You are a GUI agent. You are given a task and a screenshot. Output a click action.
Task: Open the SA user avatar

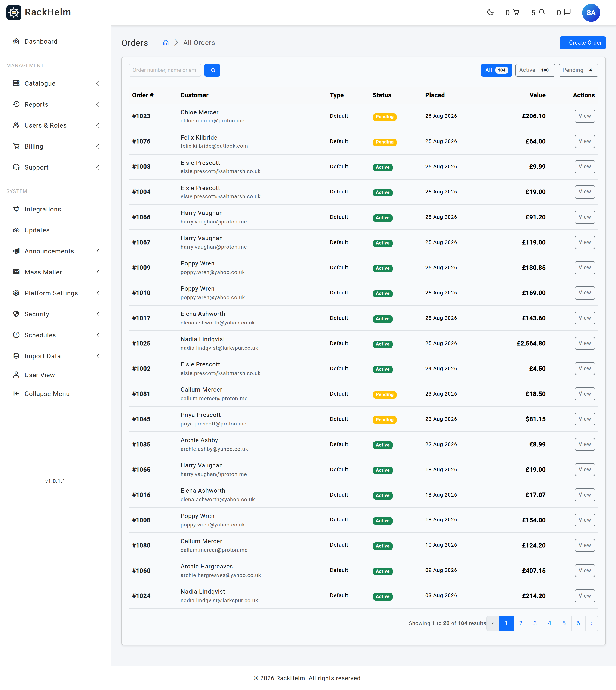[x=591, y=13]
